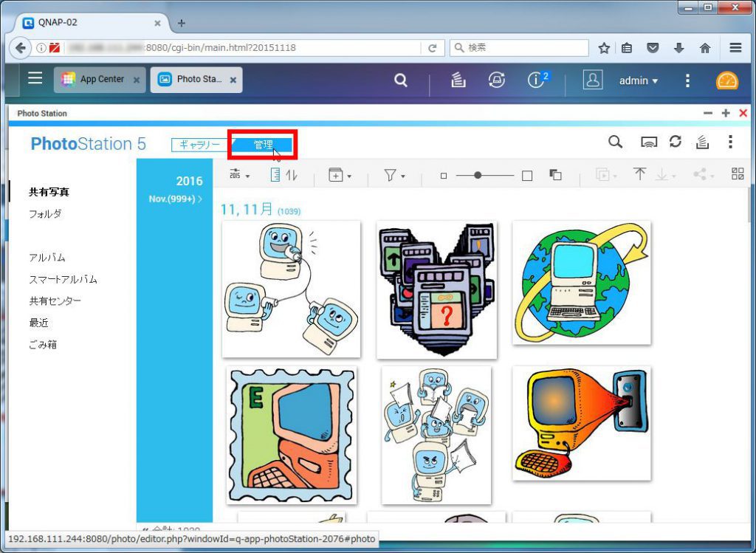Screen dimensions: 756x553
Task: Click the small thumbnail size icon
Action: click(x=444, y=176)
